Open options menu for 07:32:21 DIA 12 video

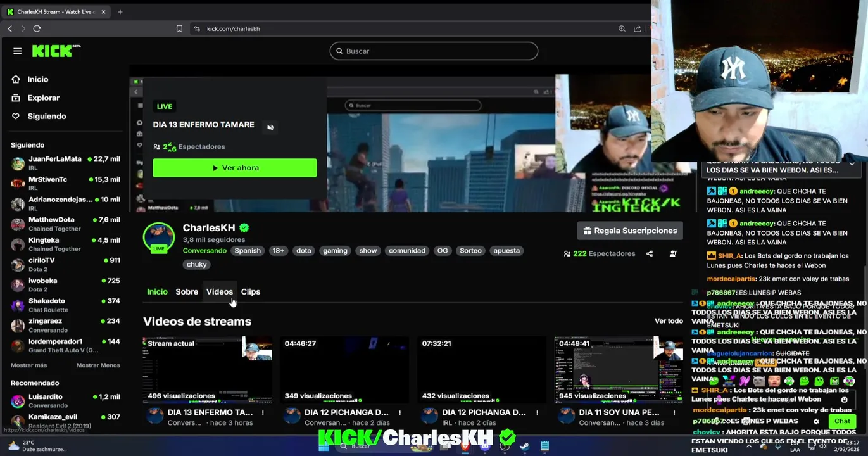tap(537, 413)
